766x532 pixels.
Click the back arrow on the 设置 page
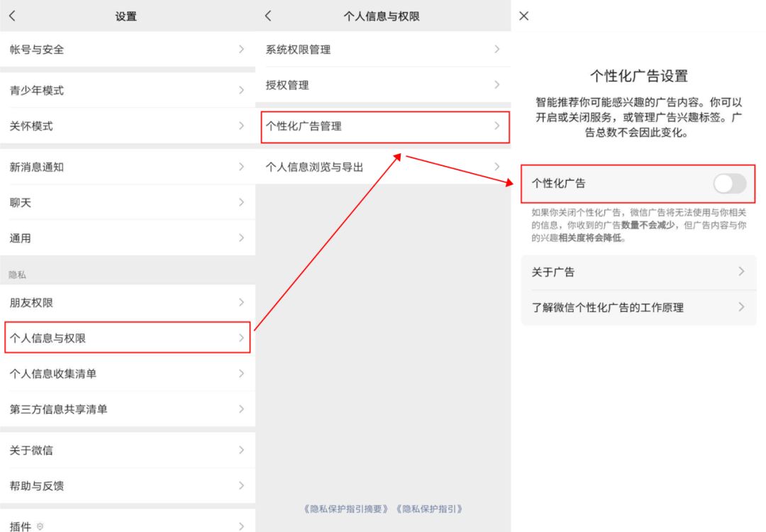point(11,15)
